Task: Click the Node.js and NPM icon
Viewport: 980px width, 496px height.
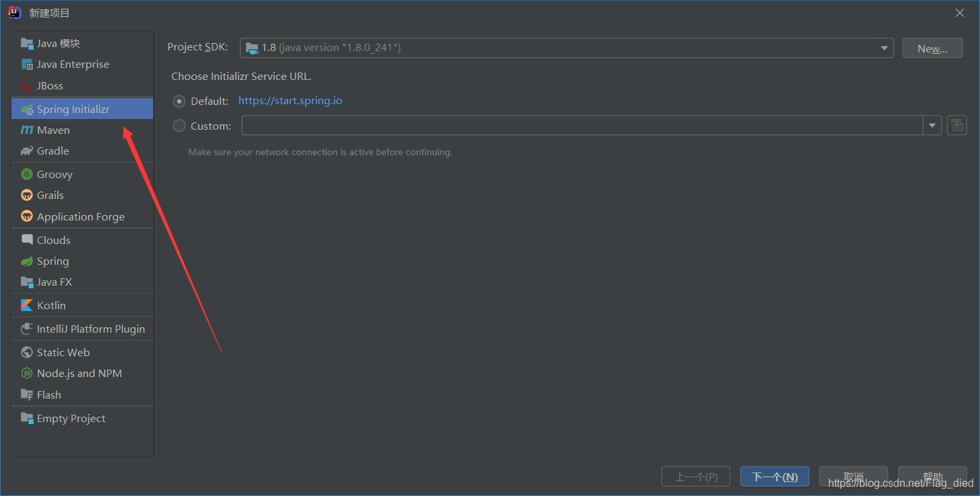Action: [x=27, y=373]
